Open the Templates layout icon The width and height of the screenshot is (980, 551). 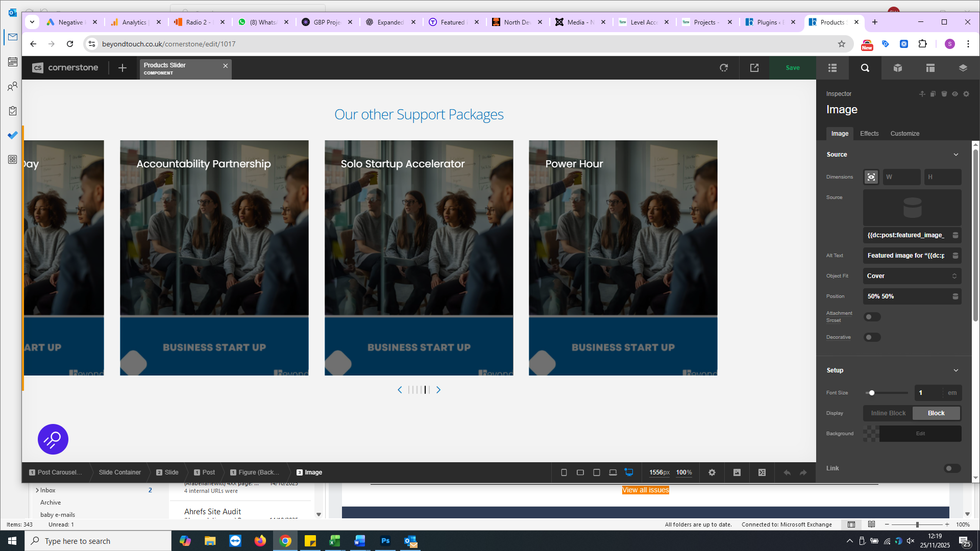[930, 68]
